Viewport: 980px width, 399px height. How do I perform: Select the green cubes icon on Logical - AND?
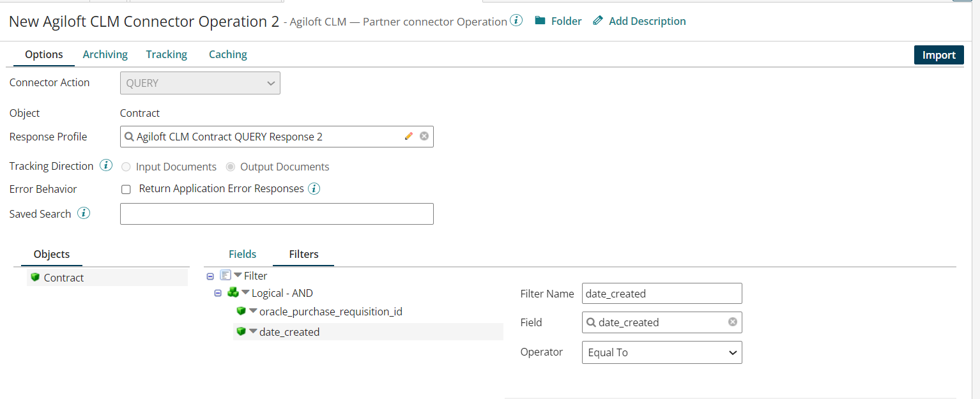[233, 292]
